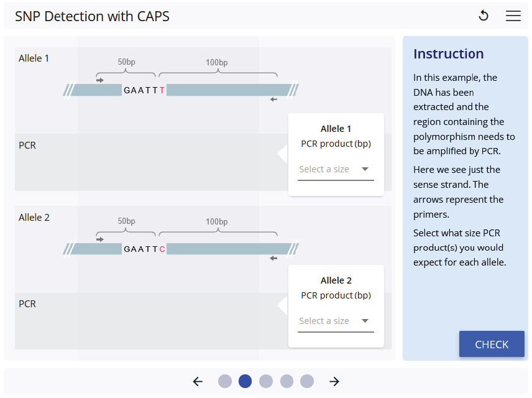
Task: Click the previous page left arrow
Action: [x=198, y=381]
